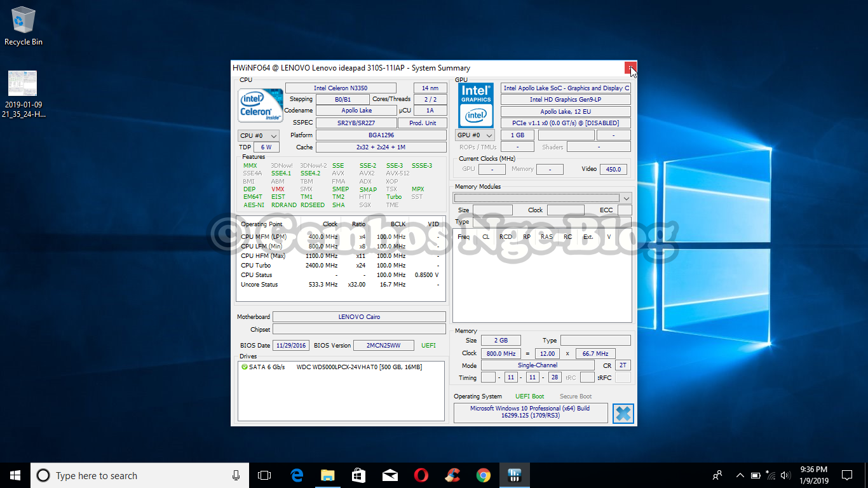This screenshot has height=488, width=868.
Task: Click the 2T command rate field
Action: [x=623, y=365]
